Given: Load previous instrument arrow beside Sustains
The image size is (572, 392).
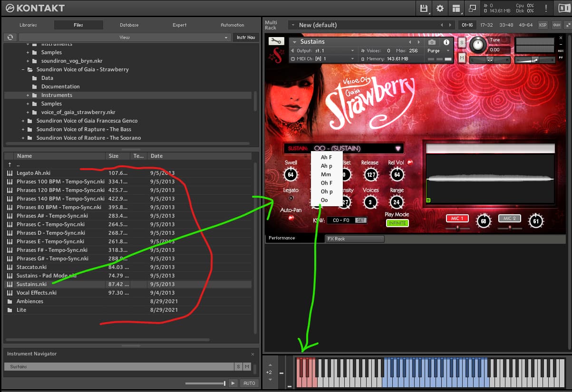Looking at the screenshot, I should tap(409, 42).
